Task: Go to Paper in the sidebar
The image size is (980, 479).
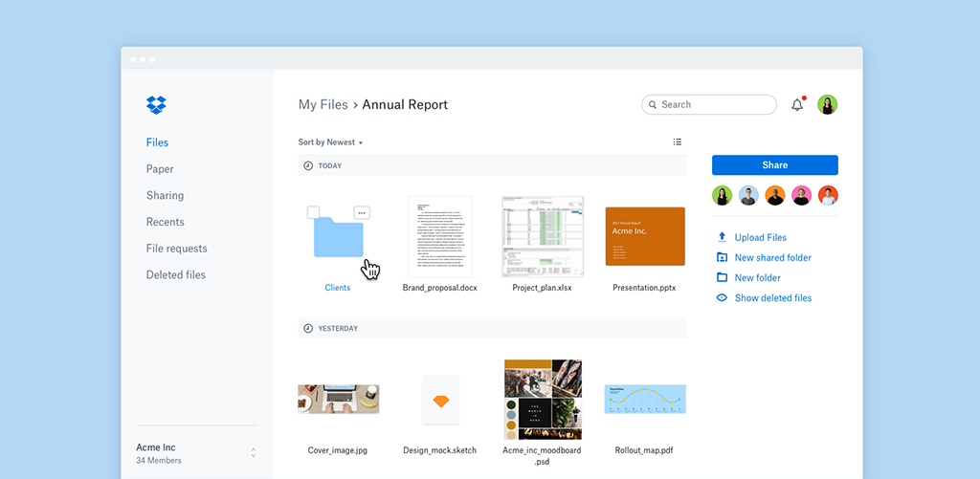Action: (x=160, y=169)
